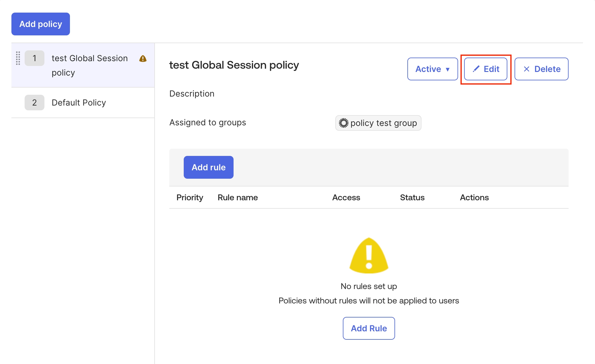Click the Rule name column header
This screenshot has width=595, height=364.
pos(237,197)
